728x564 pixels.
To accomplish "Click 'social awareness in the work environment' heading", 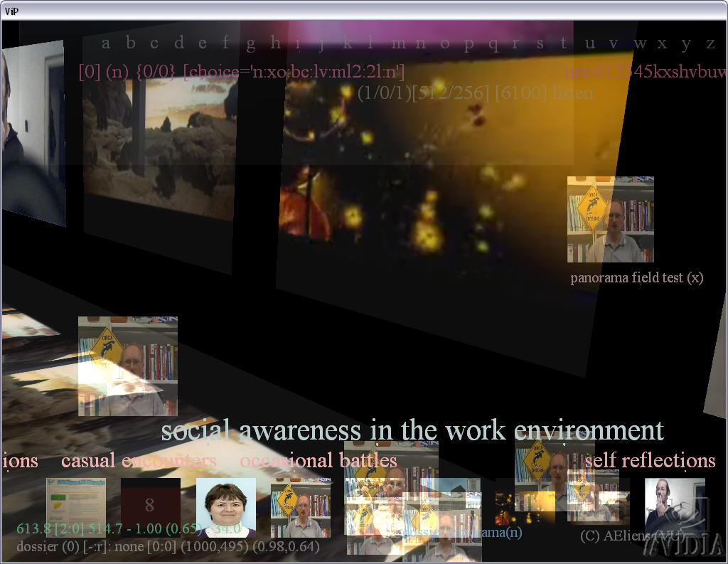I will (x=412, y=430).
